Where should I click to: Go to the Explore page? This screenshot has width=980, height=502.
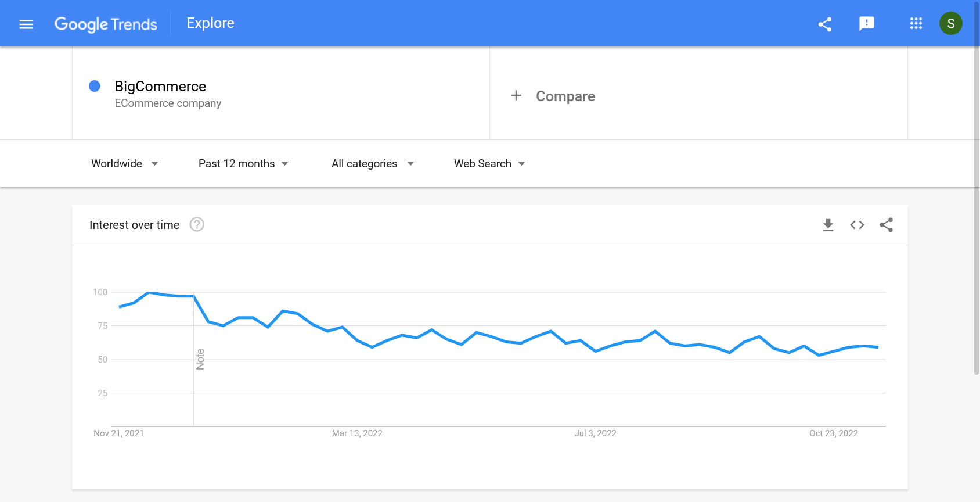point(210,23)
